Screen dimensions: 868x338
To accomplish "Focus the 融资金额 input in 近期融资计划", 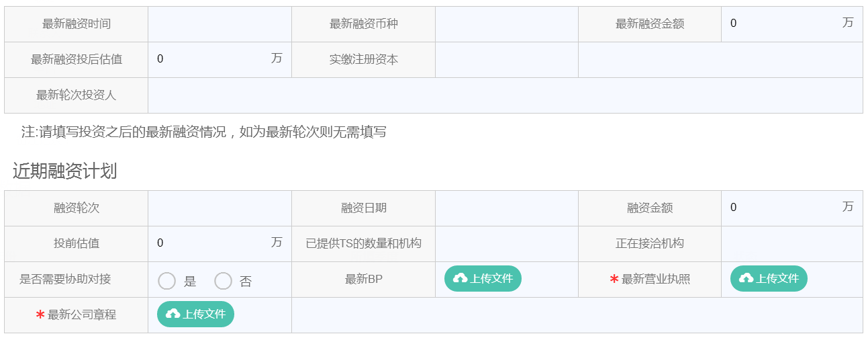I will [x=782, y=208].
